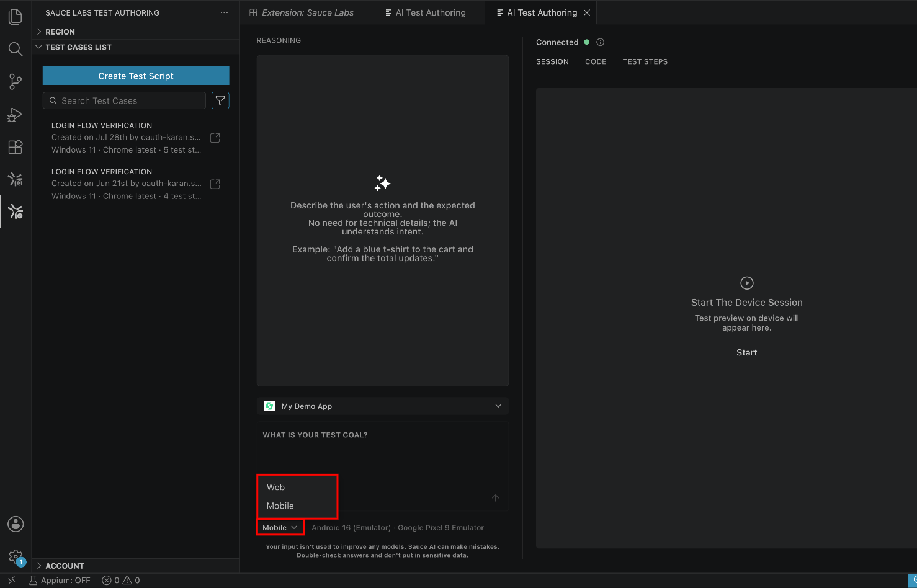Select the active Sauce Labs Test Authoring icon
The height and width of the screenshot is (588, 917).
pos(16,212)
